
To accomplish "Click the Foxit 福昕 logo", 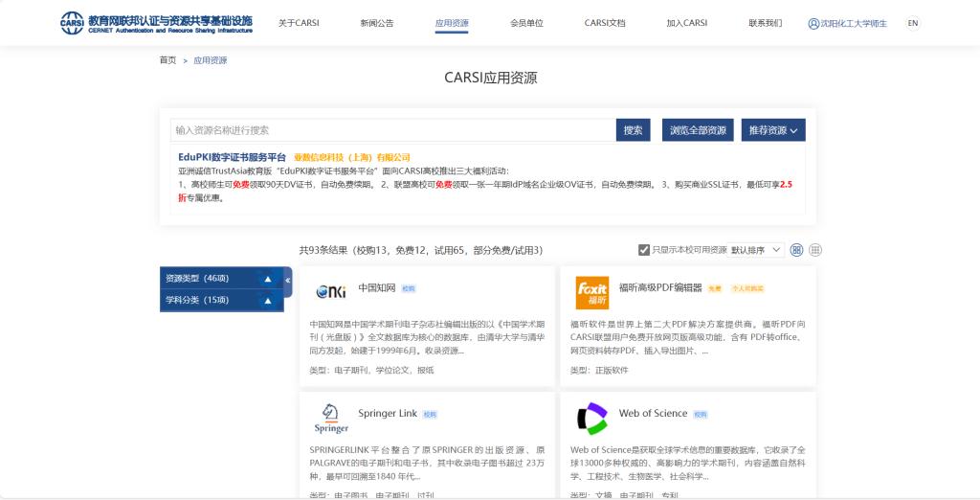I will coord(591,293).
